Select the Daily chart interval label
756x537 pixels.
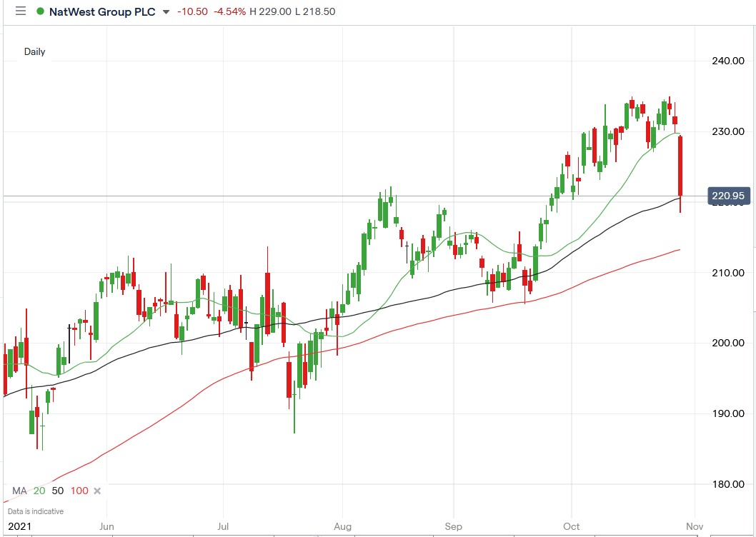(34, 51)
